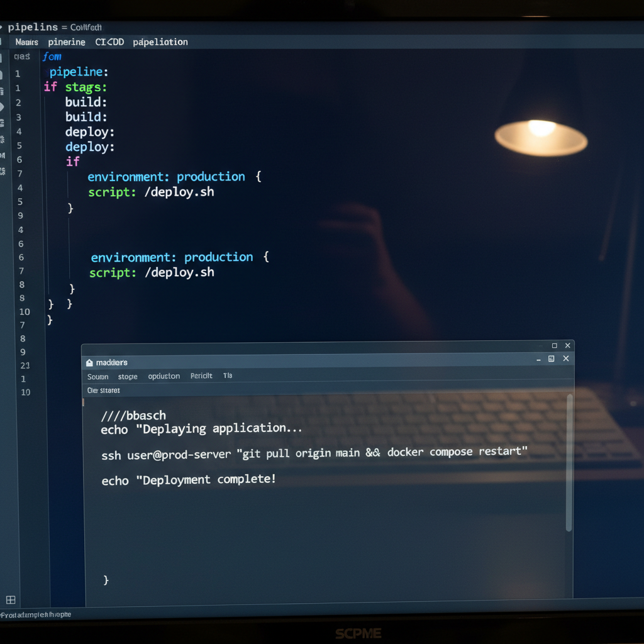Select the qas tab label

click(x=22, y=56)
